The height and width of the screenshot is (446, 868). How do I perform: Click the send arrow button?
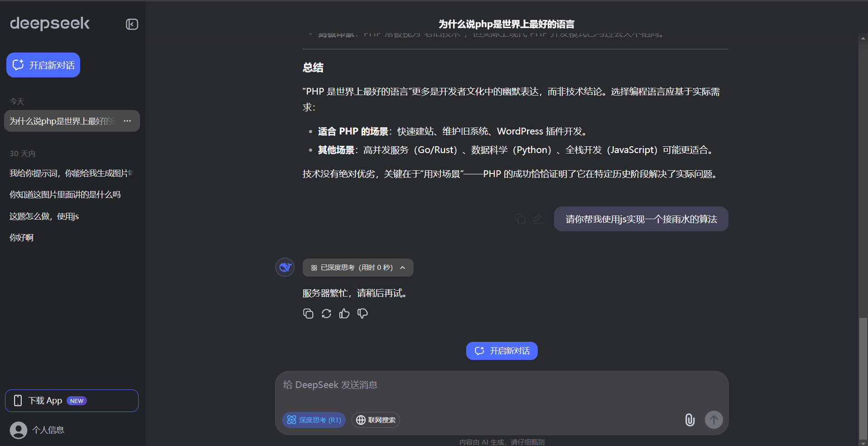point(714,420)
